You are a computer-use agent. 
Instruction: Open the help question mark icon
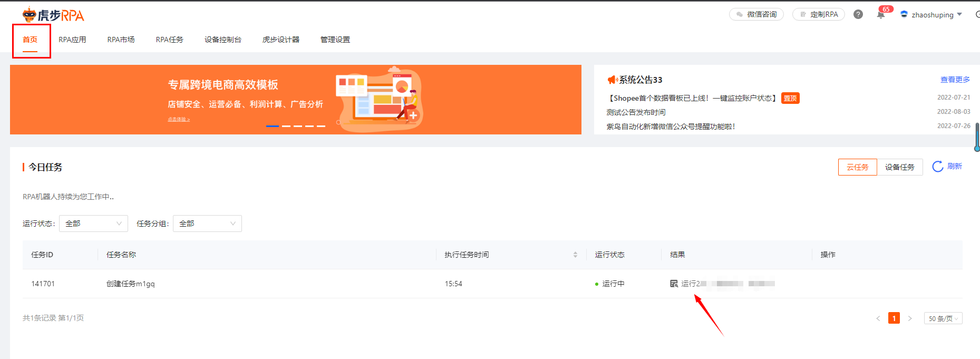click(x=858, y=14)
